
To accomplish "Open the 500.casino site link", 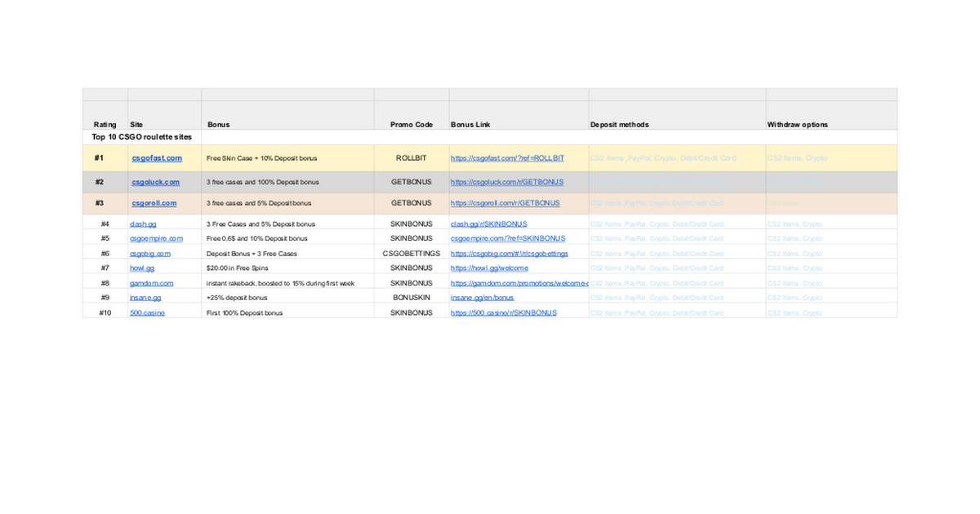I will tap(147, 312).
